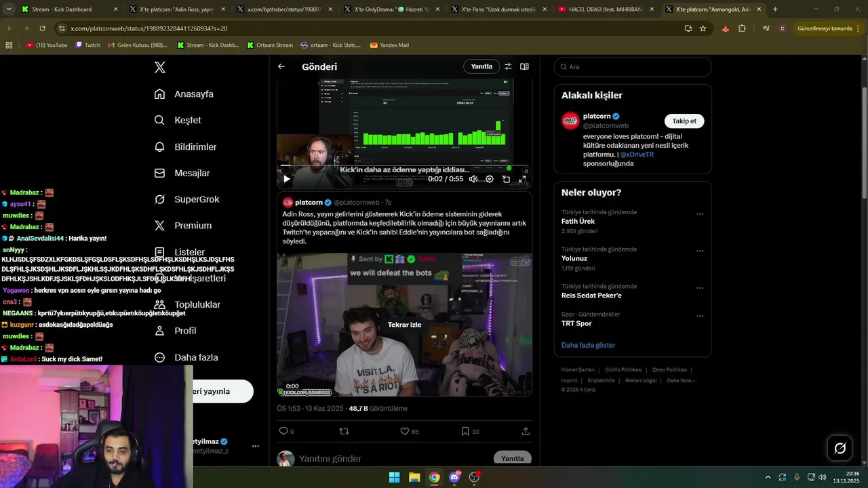Open the quoted platcorn post author

click(309, 202)
